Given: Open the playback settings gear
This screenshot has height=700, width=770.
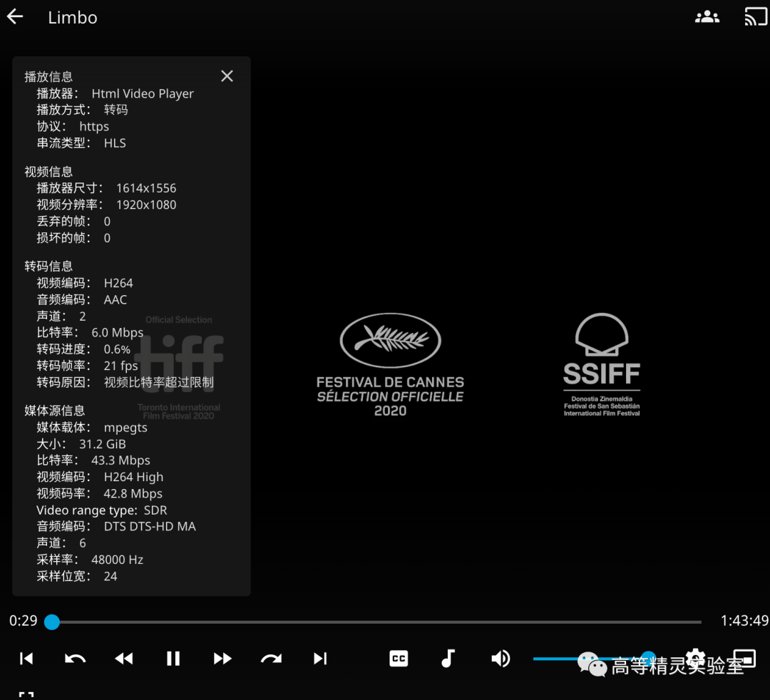Looking at the screenshot, I should pos(695,658).
